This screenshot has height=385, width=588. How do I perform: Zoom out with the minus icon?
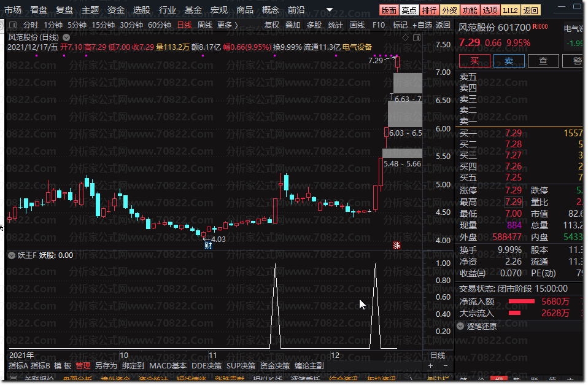pyautogui.click(x=445, y=365)
